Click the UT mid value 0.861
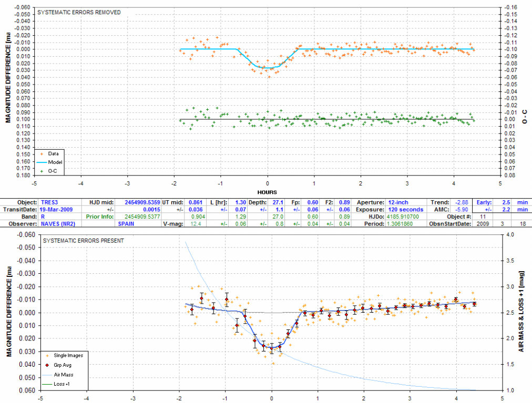Viewport: 532px width, 403px height. click(196, 202)
